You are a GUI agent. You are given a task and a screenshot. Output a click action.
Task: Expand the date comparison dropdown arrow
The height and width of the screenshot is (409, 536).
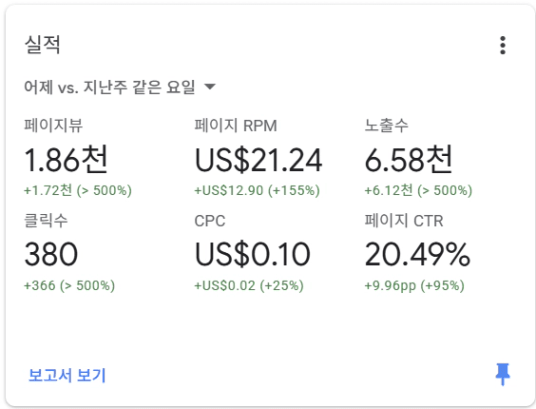point(210,87)
